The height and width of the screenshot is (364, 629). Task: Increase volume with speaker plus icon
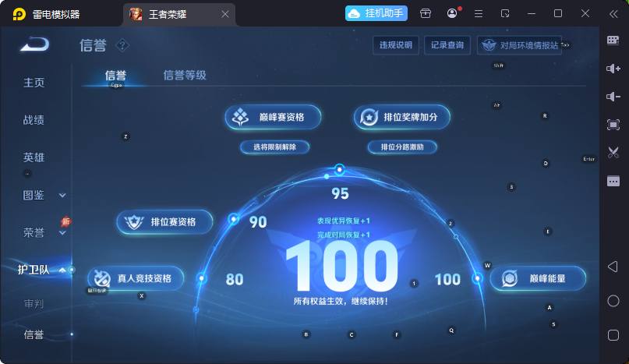coord(613,69)
